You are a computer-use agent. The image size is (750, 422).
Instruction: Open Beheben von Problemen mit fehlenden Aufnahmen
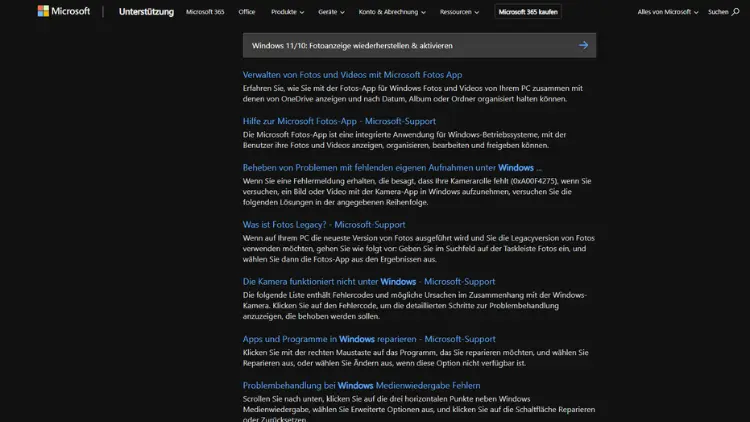[392, 167]
